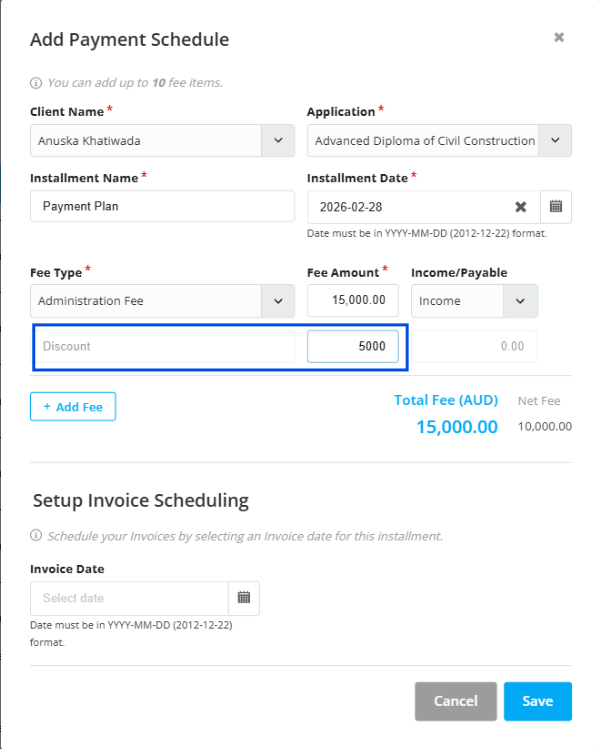Click the disabled 0.00 discount field
The height and width of the screenshot is (749, 600).
[475, 346]
